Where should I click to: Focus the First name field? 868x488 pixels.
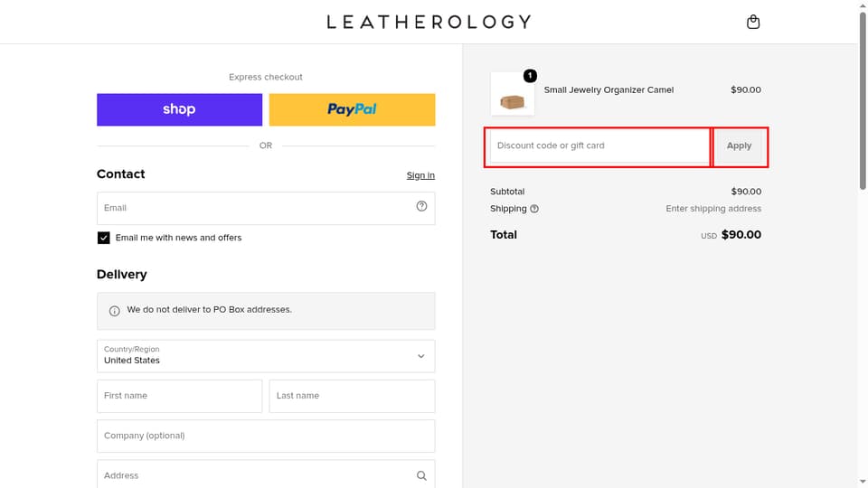point(179,396)
